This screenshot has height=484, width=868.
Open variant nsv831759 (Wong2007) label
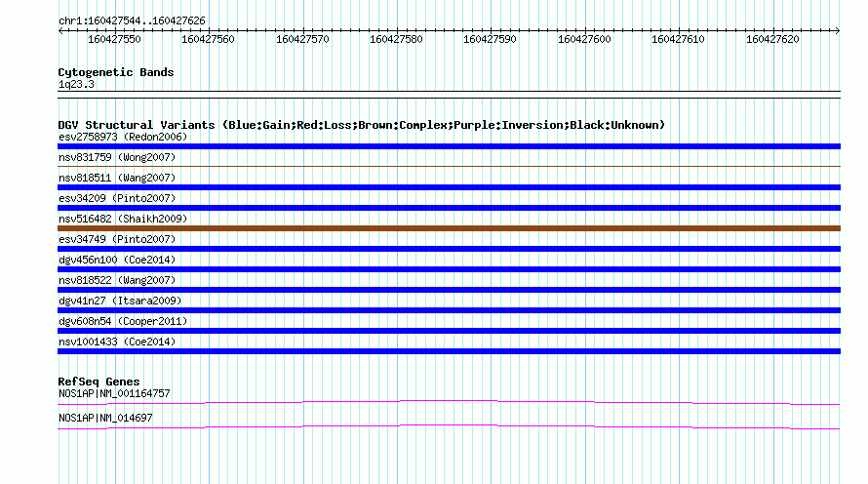pyautogui.click(x=117, y=157)
